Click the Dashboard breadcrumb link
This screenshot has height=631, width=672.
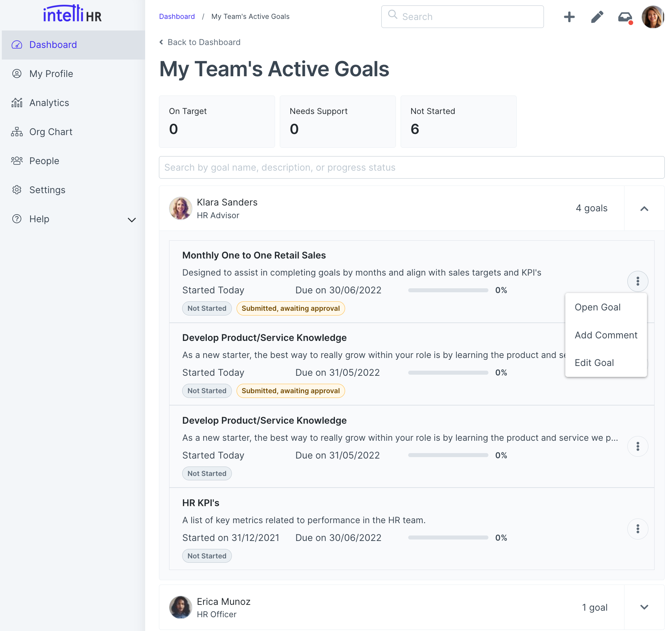(x=177, y=16)
